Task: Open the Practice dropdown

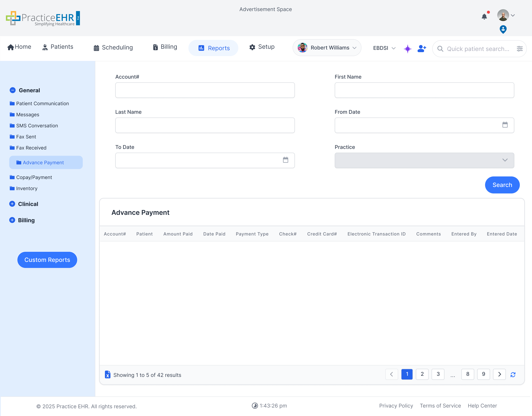Action: point(424,160)
